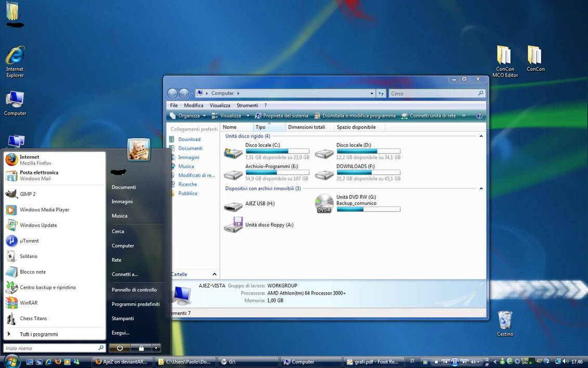Open Organizza dropdown in Explorer toolbar
This screenshot has width=588, height=368.
188,116
